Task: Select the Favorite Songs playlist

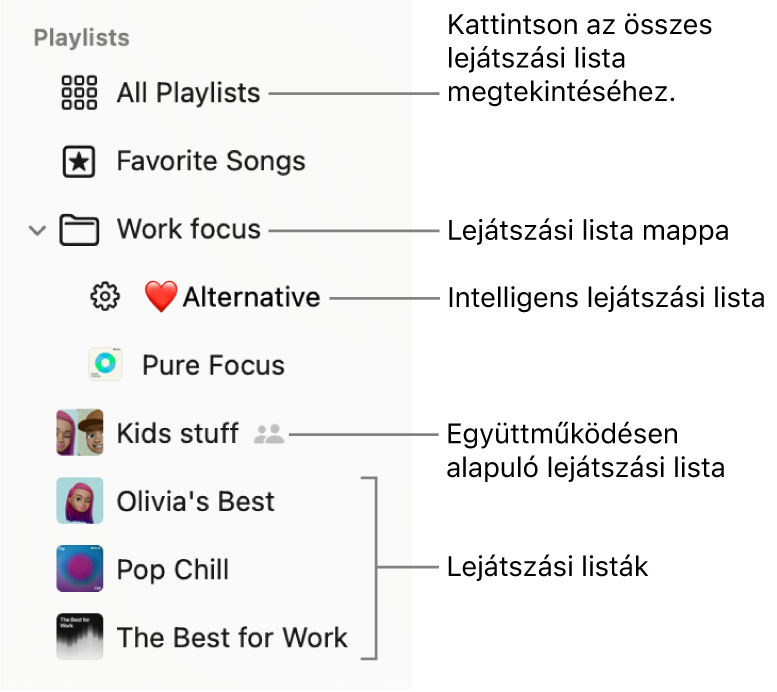Action: 211,162
